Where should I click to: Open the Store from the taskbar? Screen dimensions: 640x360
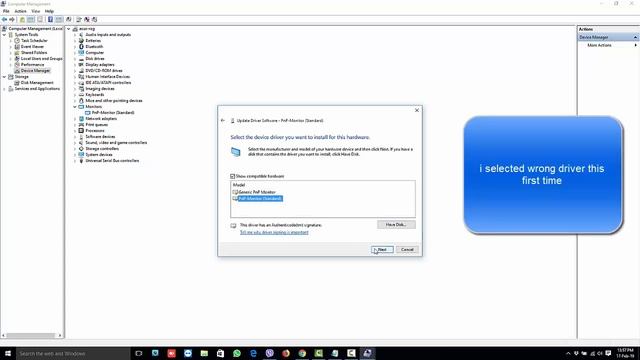[x=220, y=353]
